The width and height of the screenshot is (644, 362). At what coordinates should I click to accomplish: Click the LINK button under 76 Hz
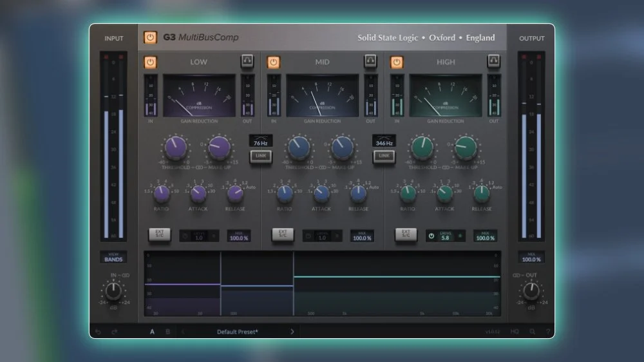[x=261, y=156]
